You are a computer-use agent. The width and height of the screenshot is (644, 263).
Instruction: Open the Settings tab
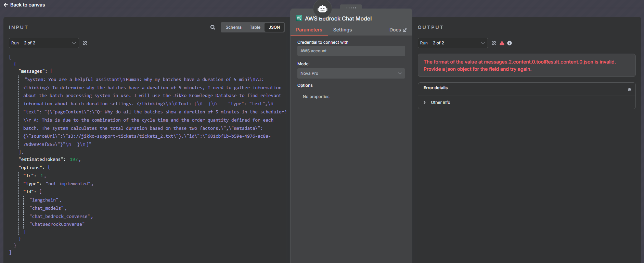click(343, 30)
